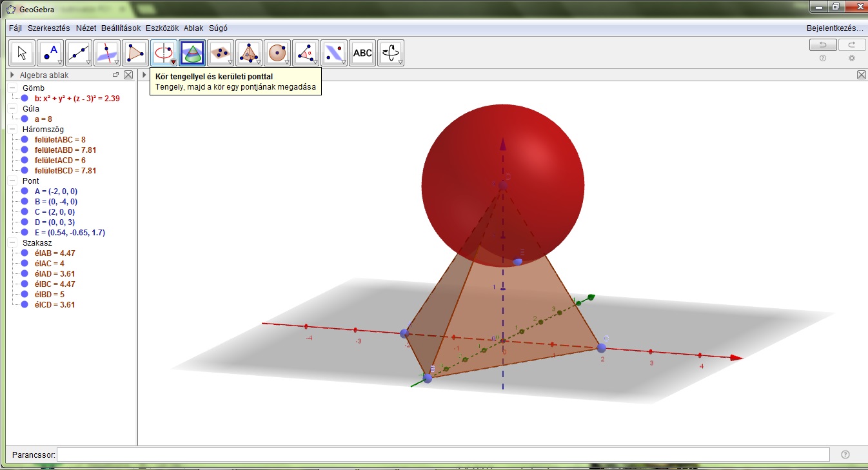Click the Undo arrow button
This screenshot has width=868, height=470.
pos(823,44)
